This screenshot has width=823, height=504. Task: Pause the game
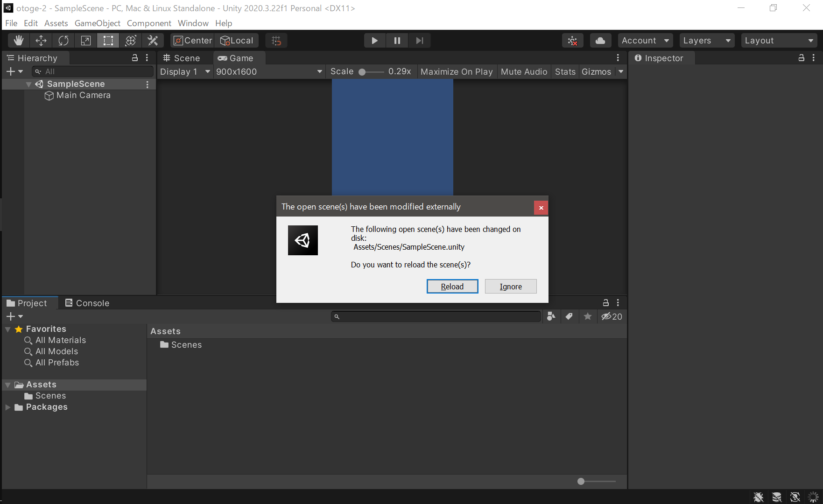click(x=397, y=41)
